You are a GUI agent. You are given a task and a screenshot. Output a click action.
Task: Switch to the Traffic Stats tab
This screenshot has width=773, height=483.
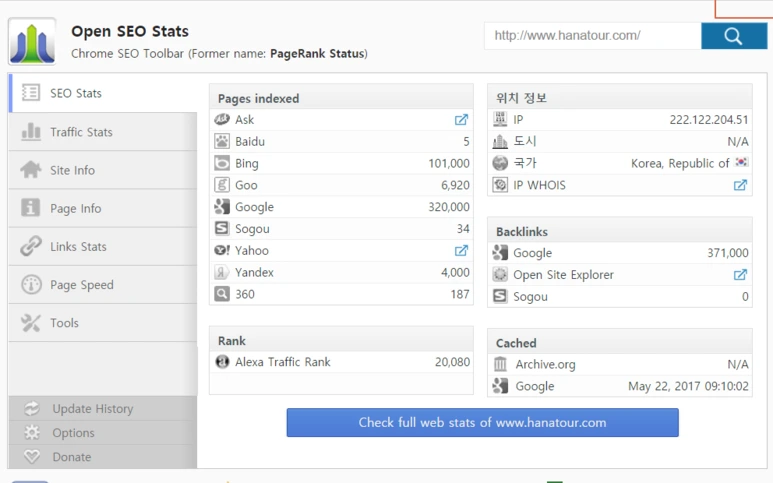pos(103,132)
